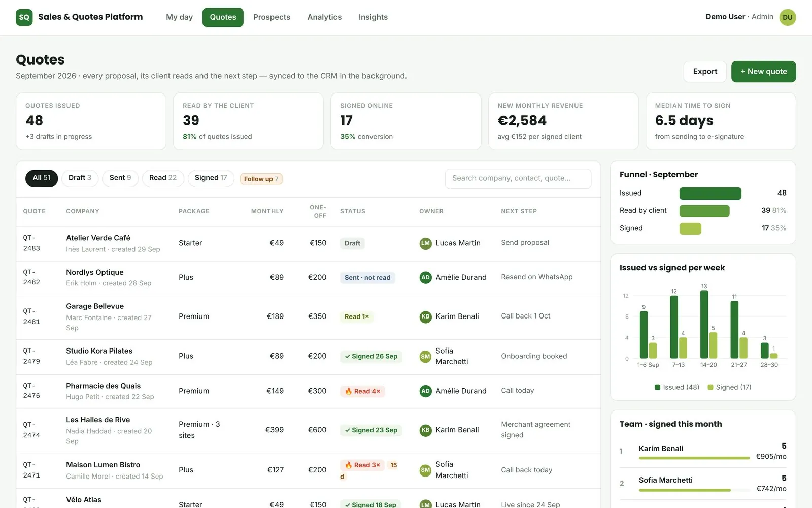Export the quotes list
Screen dimensions: 812x508
[705, 72]
